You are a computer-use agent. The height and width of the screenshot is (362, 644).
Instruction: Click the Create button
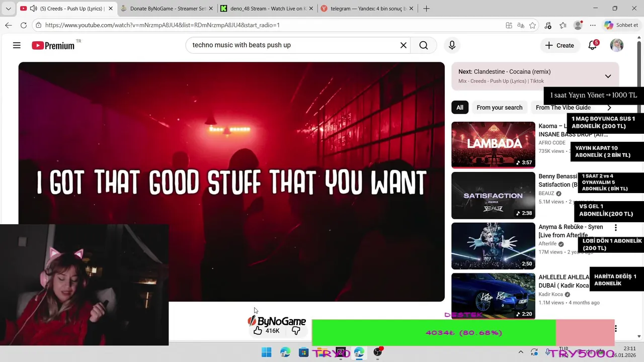(x=559, y=45)
